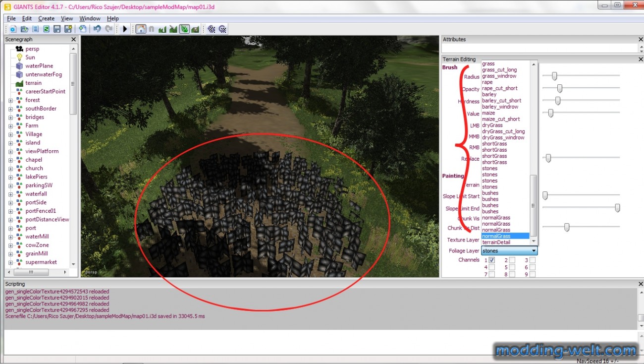The width and height of the screenshot is (644, 364).
Task: Choose rape_cut_short in the layer list
Action: tap(505, 88)
